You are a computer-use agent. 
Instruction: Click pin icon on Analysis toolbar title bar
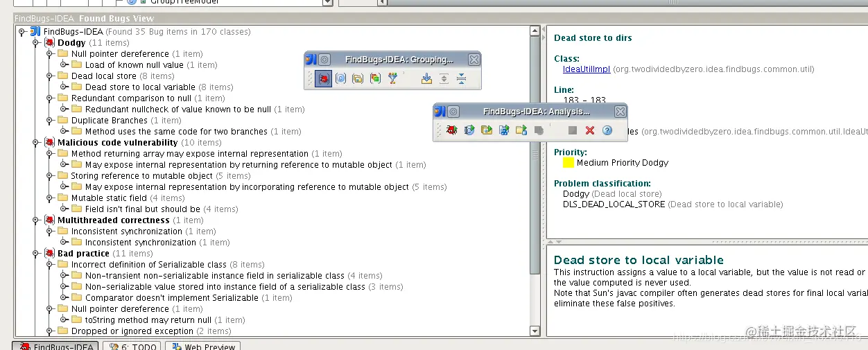click(x=453, y=111)
